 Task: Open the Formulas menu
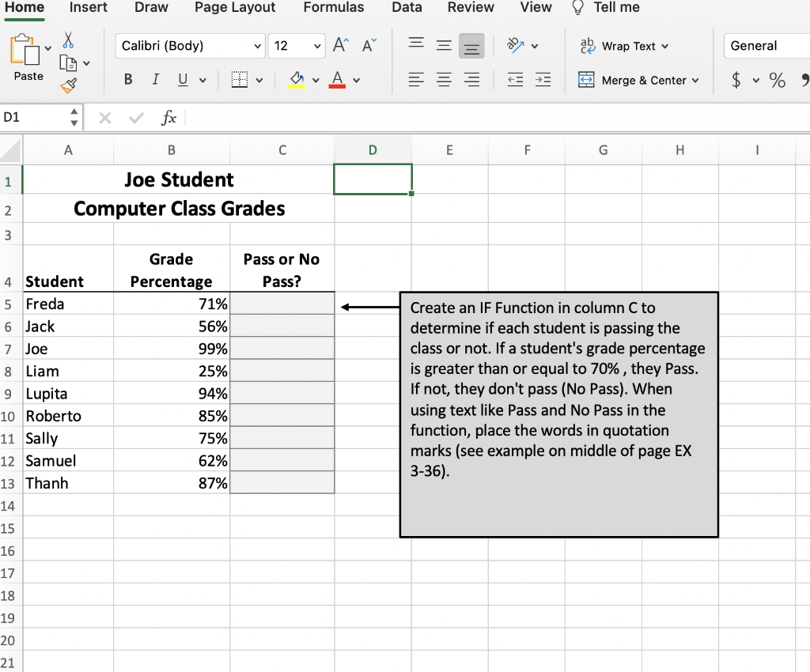tap(333, 8)
